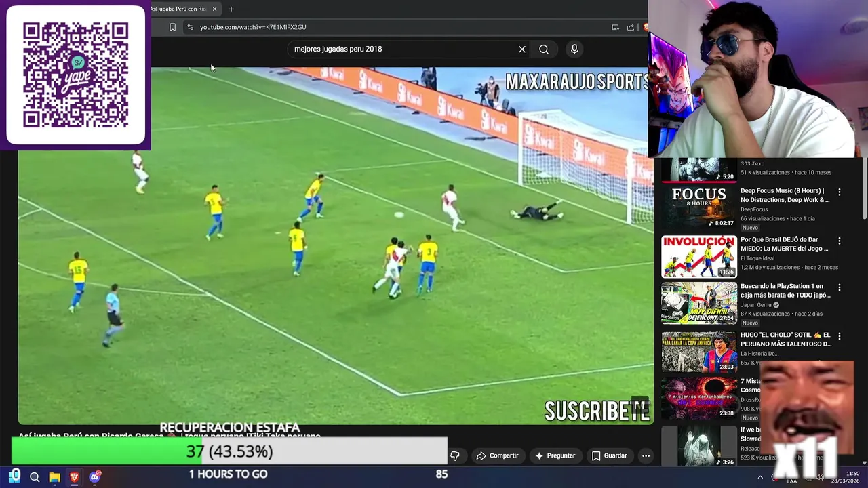The image size is (868, 488).
Task: Click '303 J exo' channel text
Action: pyautogui.click(x=752, y=163)
